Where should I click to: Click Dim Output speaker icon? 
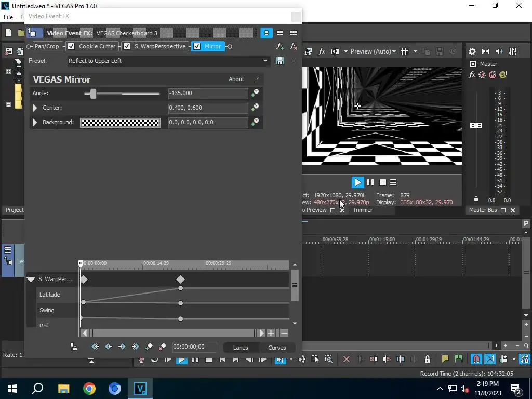(499, 51)
